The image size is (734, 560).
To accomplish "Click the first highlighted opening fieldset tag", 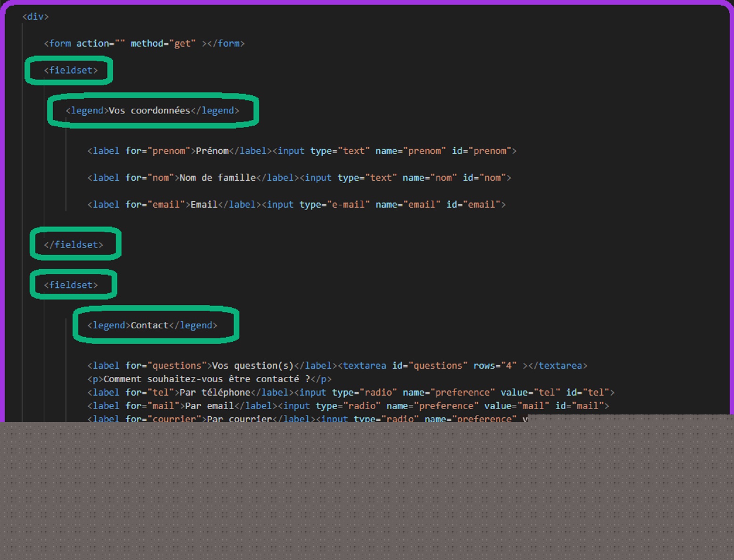I will coord(71,70).
